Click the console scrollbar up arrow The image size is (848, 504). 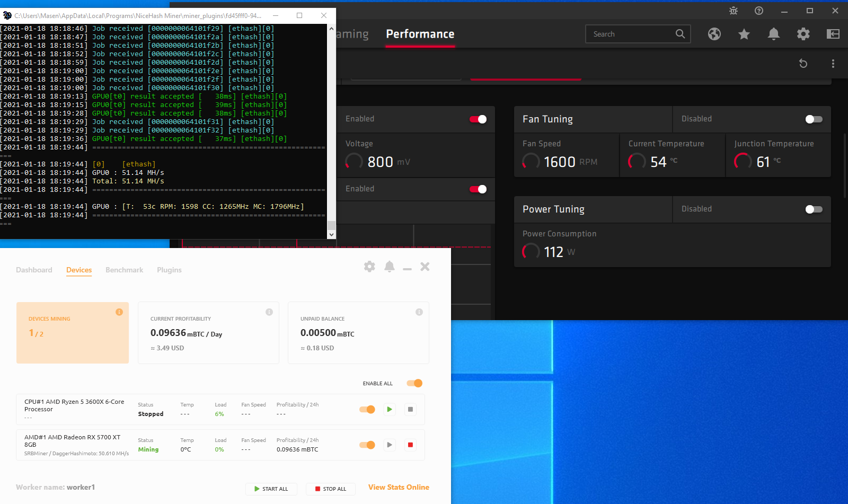pyautogui.click(x=331, y=29)
